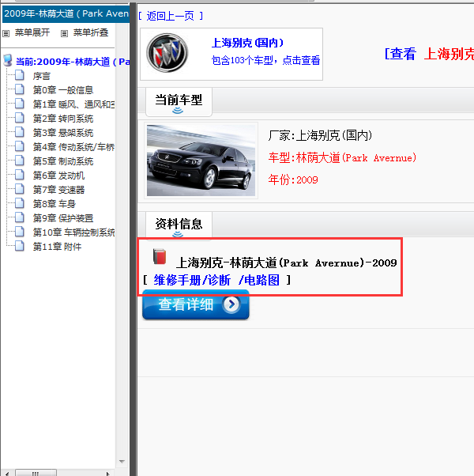474x476 pixels.
Task: Click the page icon next to 第6章 发动机
Action: tap(20, 175)
